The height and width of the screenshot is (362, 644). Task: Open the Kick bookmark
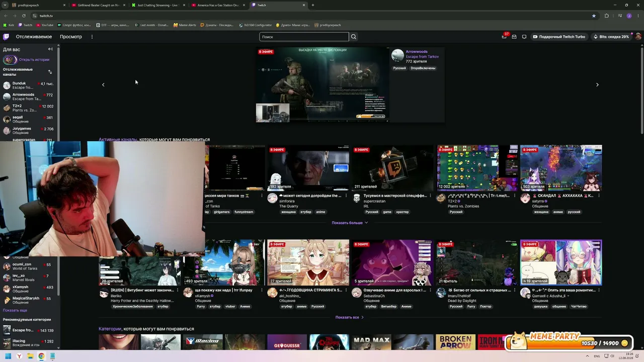9,25
